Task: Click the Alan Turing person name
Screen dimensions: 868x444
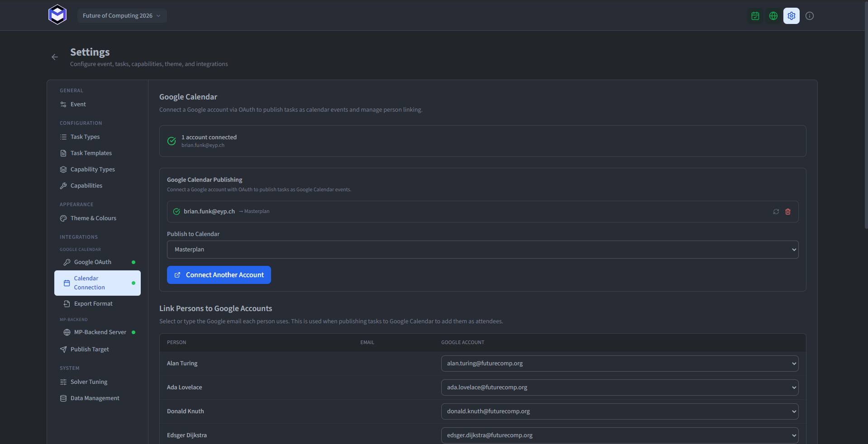Action: pyautogui.click(x=182, y=364)
